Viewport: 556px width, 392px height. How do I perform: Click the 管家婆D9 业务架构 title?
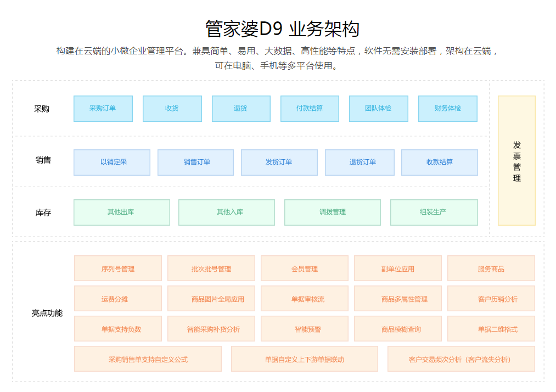pyautogui.click(x=282, y=29)
